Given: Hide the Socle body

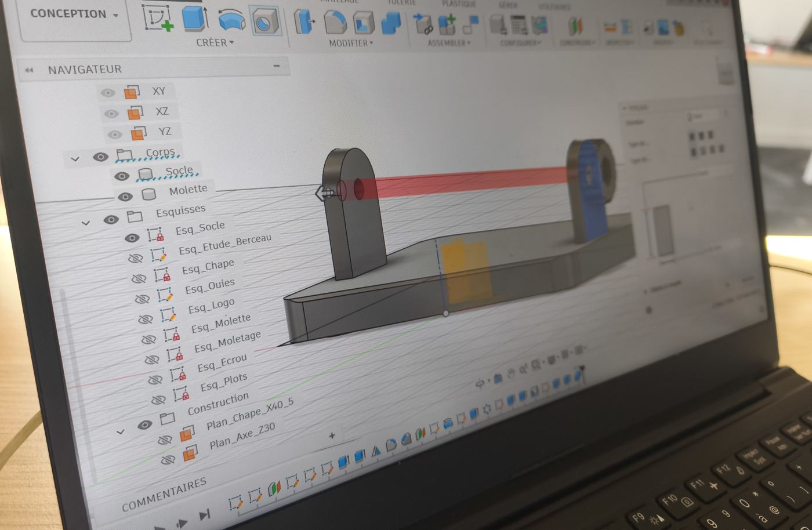Looking at the screenshot, I should point(121,176).
